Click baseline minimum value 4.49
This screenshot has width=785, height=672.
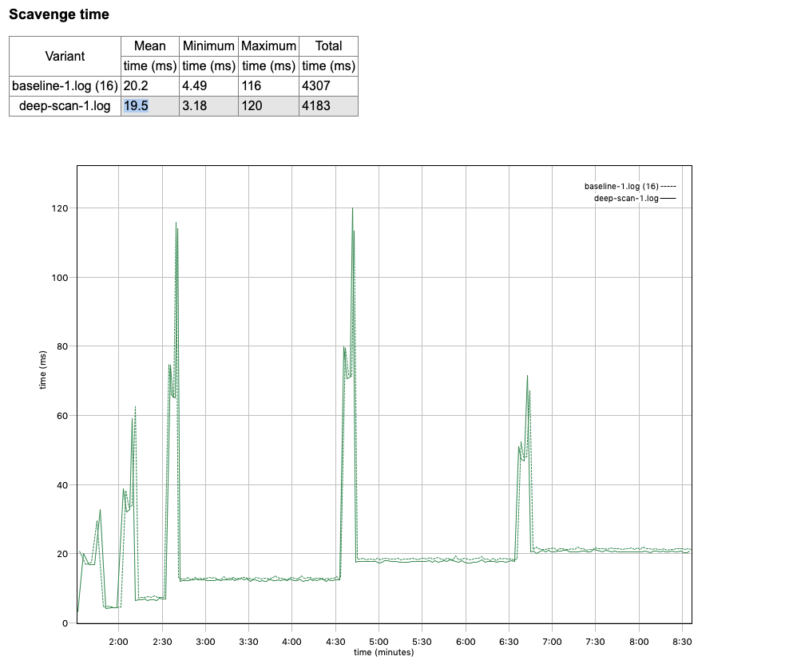(194, 86)
